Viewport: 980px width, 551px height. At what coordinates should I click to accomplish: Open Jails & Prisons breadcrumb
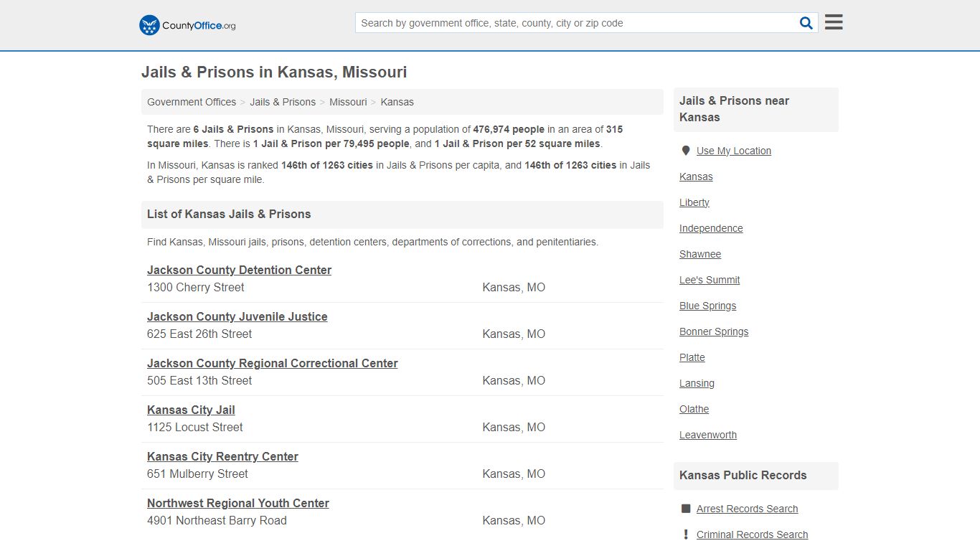coord(283,102)
